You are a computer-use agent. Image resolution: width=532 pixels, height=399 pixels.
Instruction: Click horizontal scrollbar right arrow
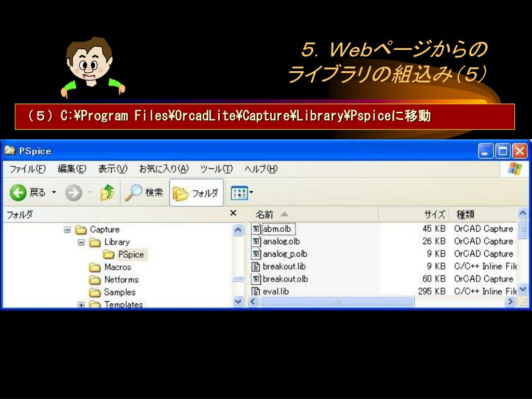[x=510, y=301]
